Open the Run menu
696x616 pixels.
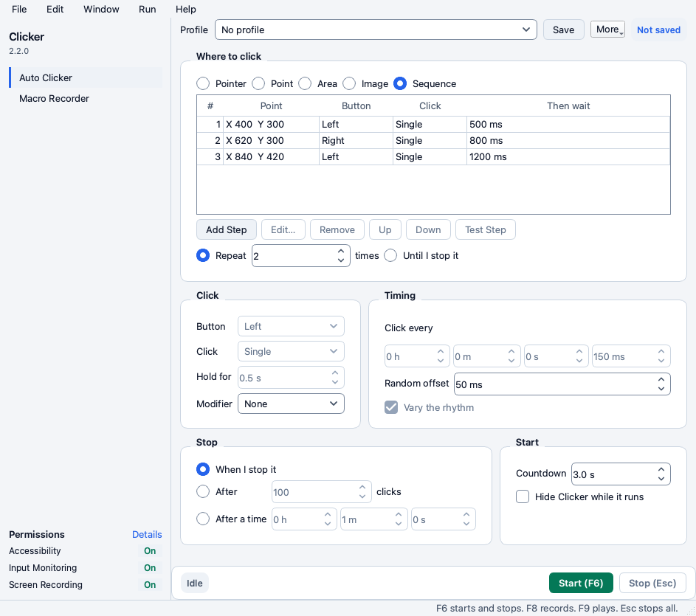tap(148, 9)
